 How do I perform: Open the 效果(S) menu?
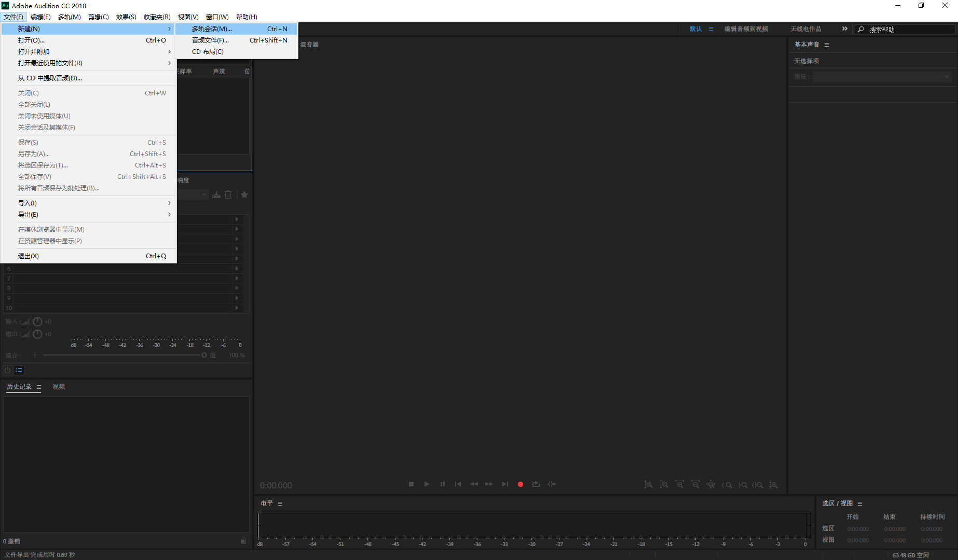coord(126,17)
